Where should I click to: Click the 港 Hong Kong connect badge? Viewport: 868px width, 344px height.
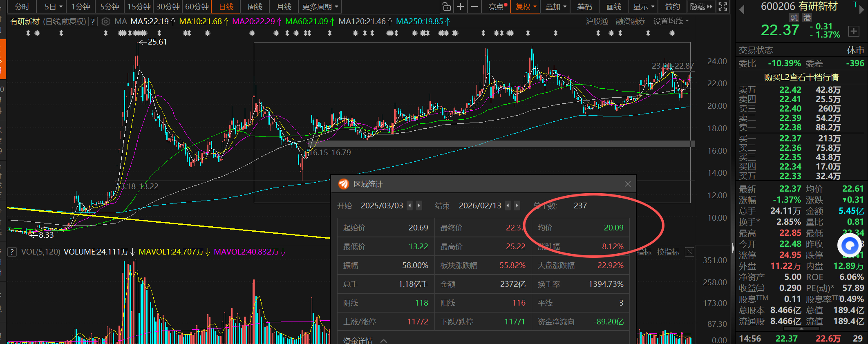click(x=807, y=18)
